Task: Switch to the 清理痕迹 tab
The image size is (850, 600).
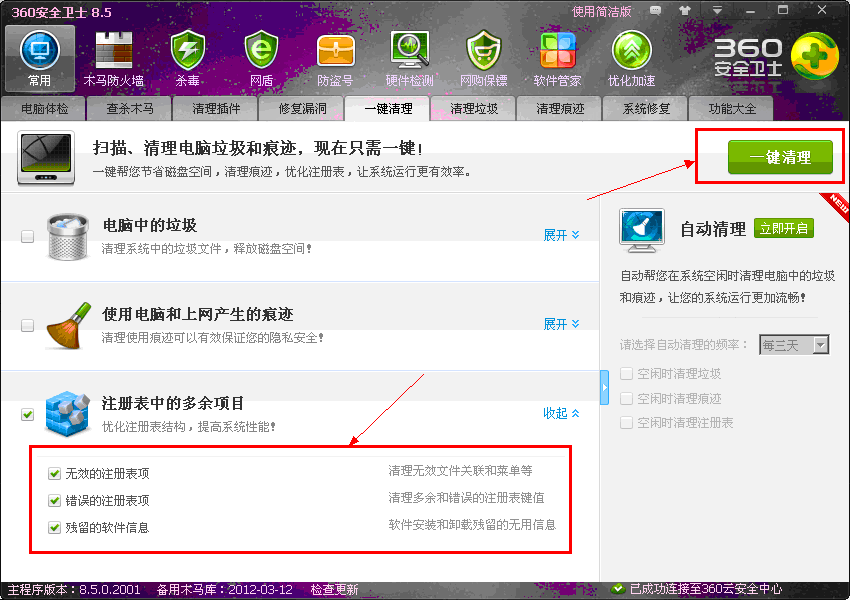Action: click(x=560, y=108)
